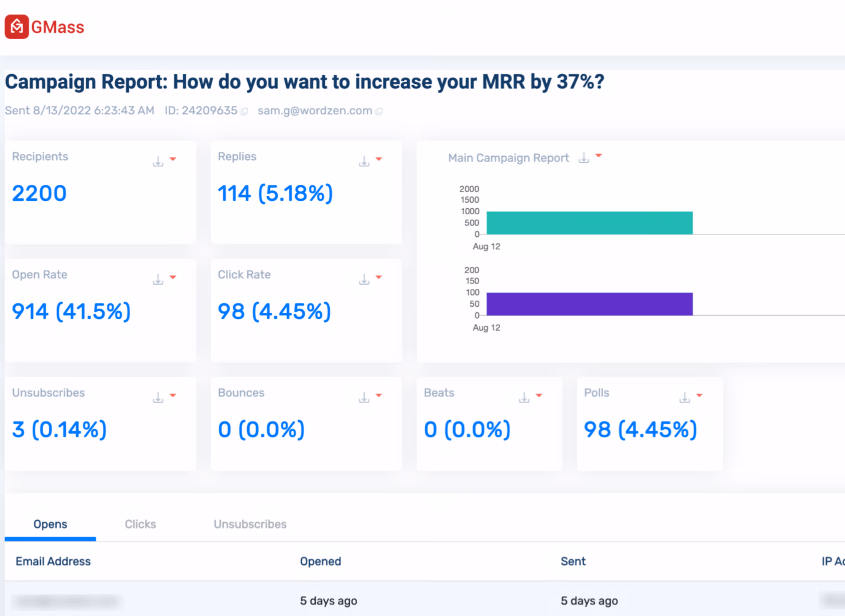The width and height of the screenshot is (845, 616).
Task: Click the GMass logo icon
Action: [17, 27]
